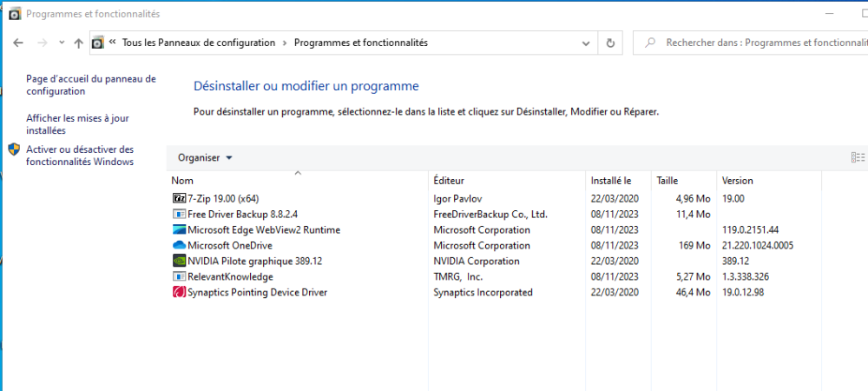Viewport: 868px width, 391px height.
Task: Click size value 169 Mo
Action: [695, 245]
